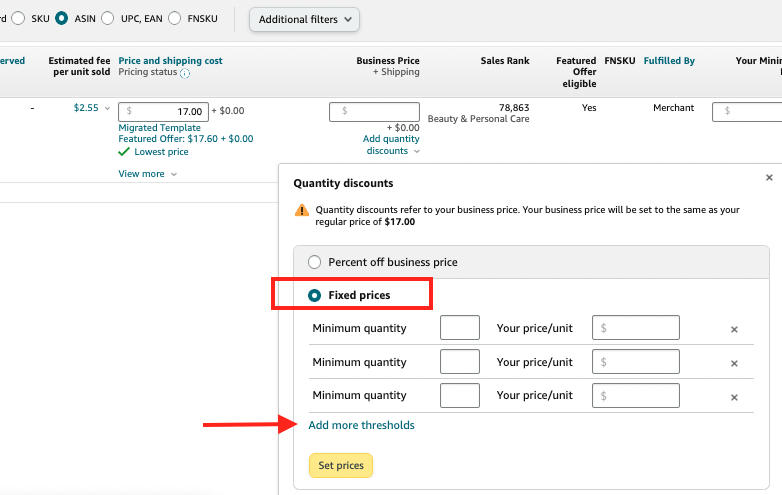Choose the SKU search radio option
The image size is (782, 495).
18,19
